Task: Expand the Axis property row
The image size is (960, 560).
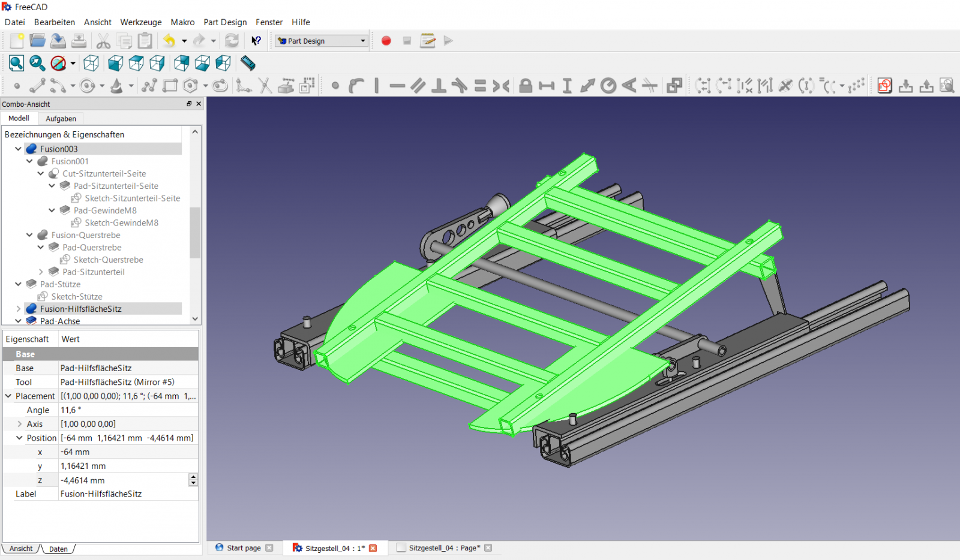Action: click(x=19, y=424)
